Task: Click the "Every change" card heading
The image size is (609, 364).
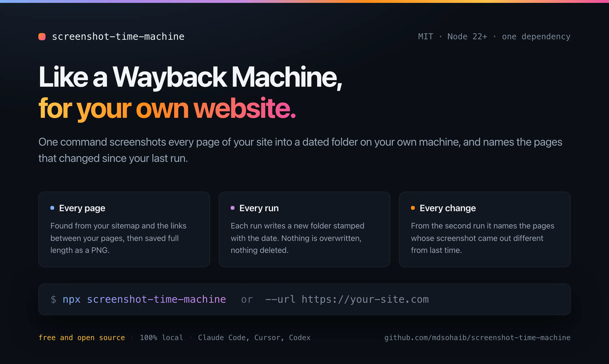Action: click(448, 208)
